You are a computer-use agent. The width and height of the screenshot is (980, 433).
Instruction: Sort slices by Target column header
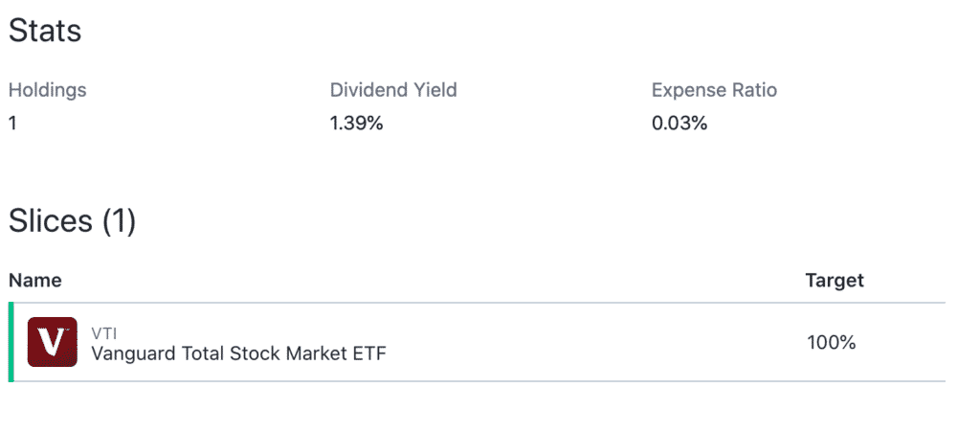[x=835, y=280]
